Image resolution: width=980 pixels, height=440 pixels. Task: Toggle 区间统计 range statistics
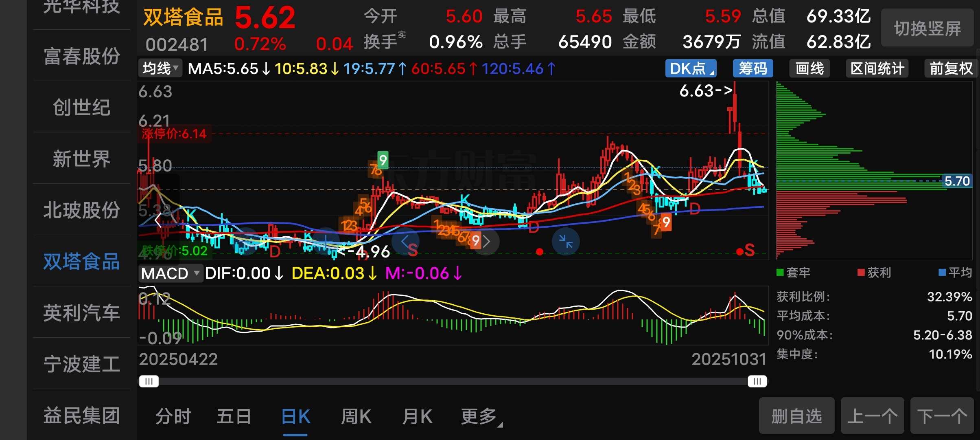point(877,68)
